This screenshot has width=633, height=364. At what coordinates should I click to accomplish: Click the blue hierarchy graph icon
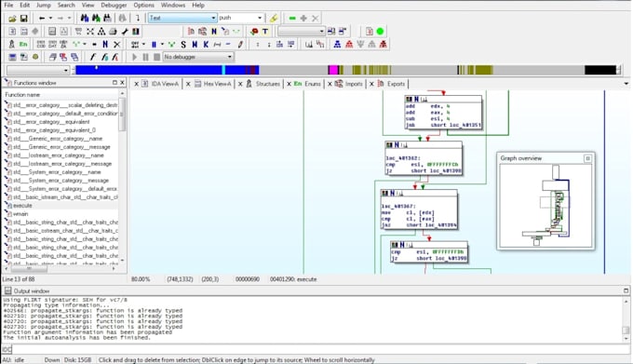coord(337,45)
